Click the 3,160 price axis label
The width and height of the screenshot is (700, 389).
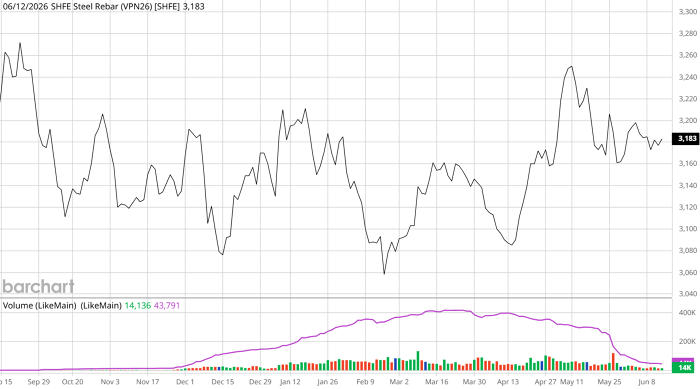pyautogui.click(x=688, y=163)
